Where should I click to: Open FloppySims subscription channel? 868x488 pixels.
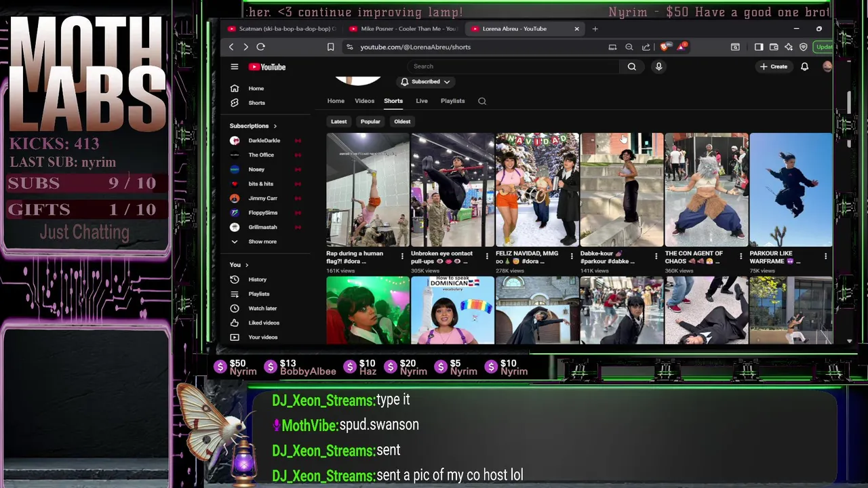tap(263, 212)
